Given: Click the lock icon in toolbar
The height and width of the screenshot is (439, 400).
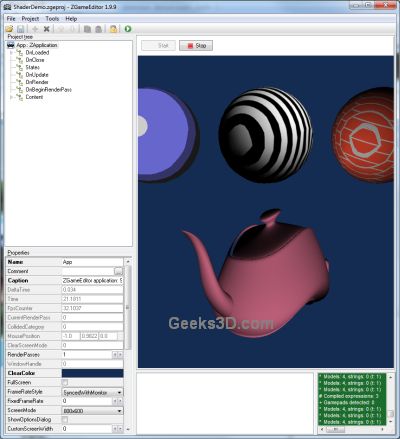Looking at the screenshot, I should point(113,29).
